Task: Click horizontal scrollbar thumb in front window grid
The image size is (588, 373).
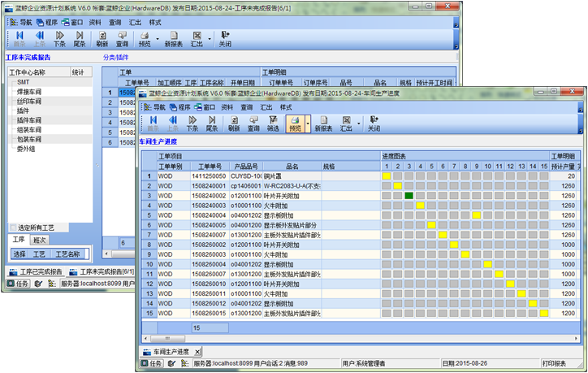Action: click(167, 339)
